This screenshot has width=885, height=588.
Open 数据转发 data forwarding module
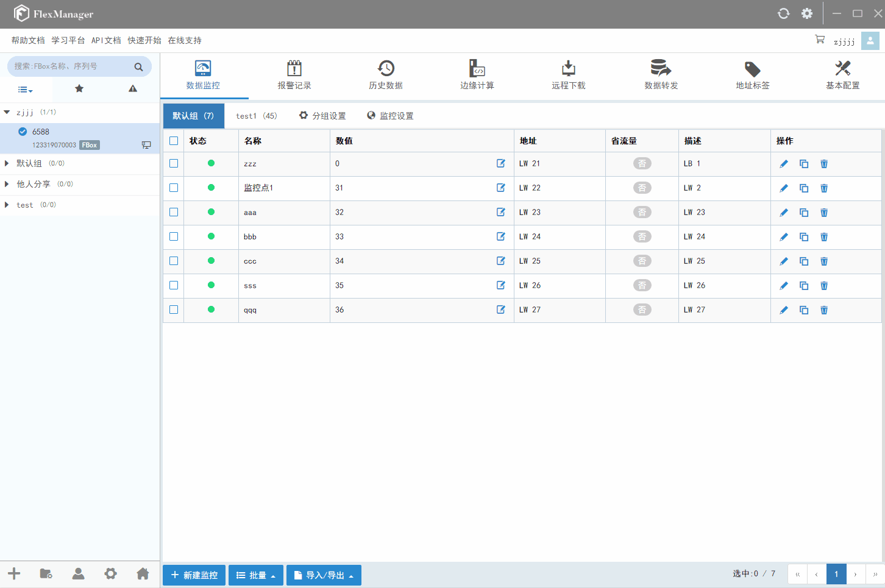point(661,75)
